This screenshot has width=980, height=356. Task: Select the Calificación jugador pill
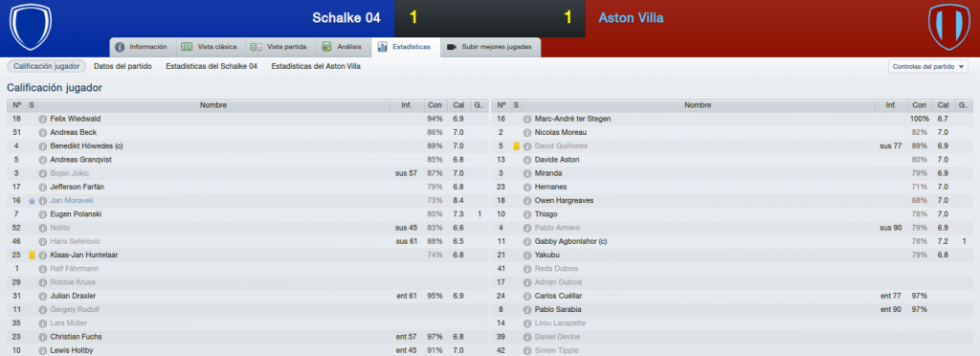[46, 66]
